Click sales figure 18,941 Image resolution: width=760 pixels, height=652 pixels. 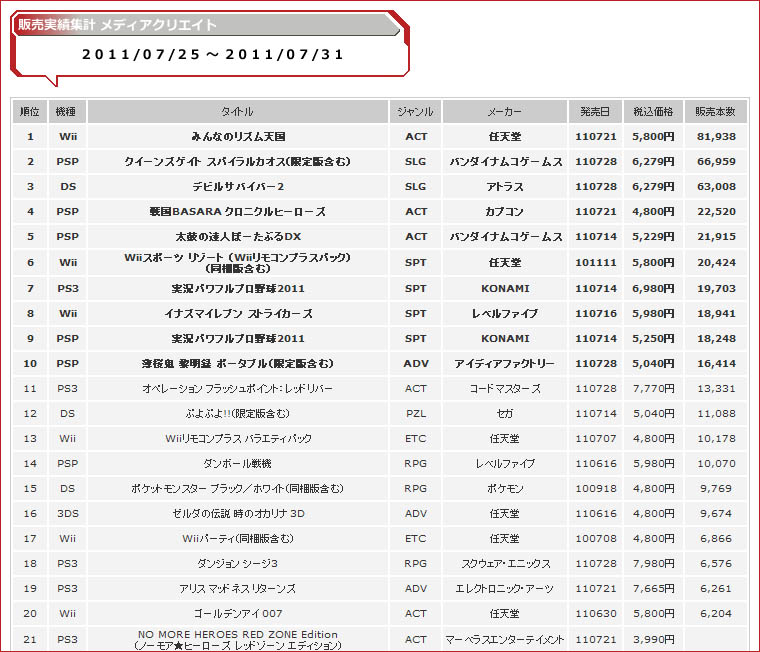[x=716, y=314]
